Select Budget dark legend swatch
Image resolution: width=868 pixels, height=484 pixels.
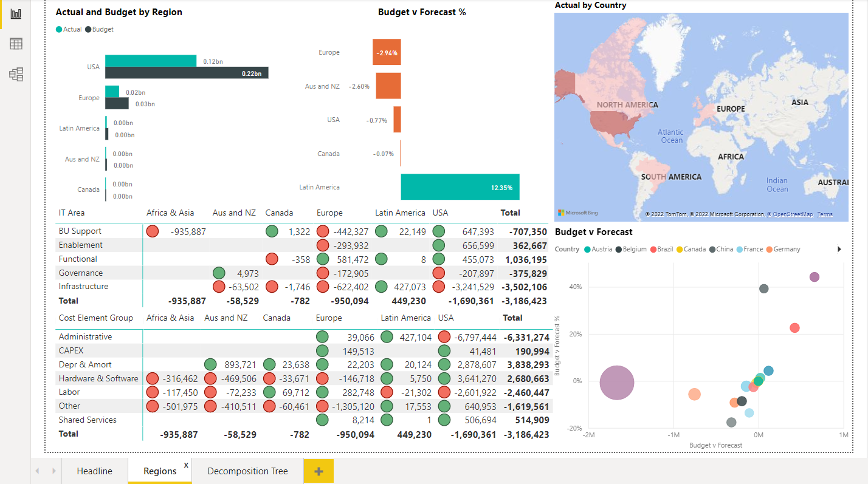coord(88,29)
